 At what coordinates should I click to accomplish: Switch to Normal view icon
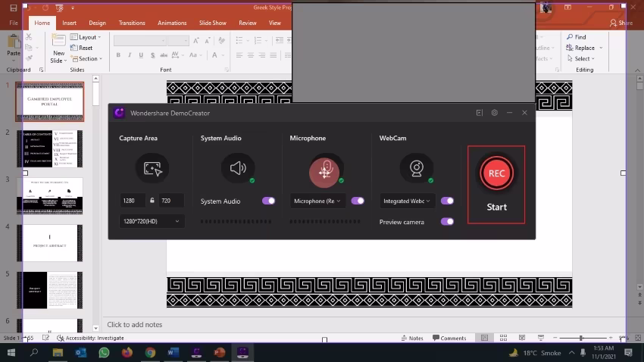[x=485, y=338]
